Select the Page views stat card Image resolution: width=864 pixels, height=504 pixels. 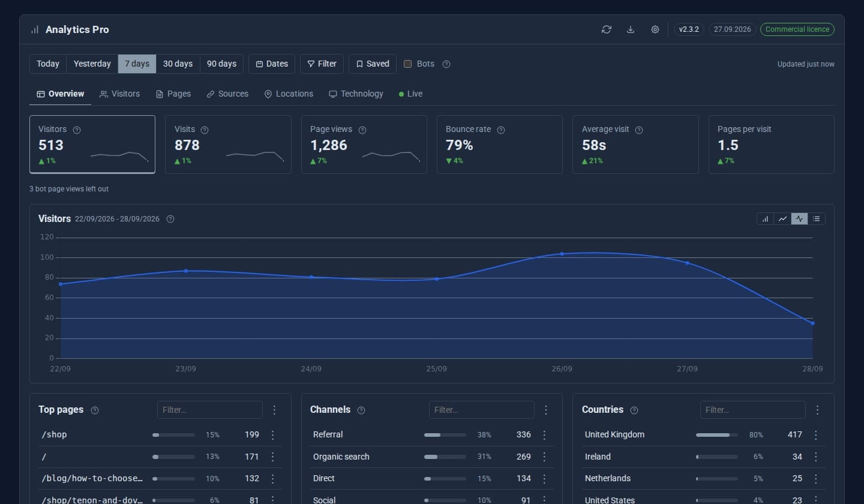364,145
